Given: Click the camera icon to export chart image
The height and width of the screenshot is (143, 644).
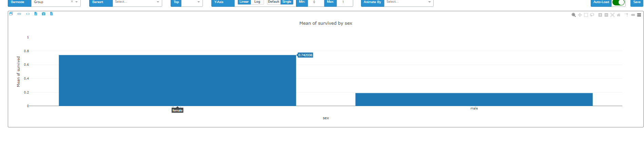Looking at the screenshot, I should coord(43,14).
